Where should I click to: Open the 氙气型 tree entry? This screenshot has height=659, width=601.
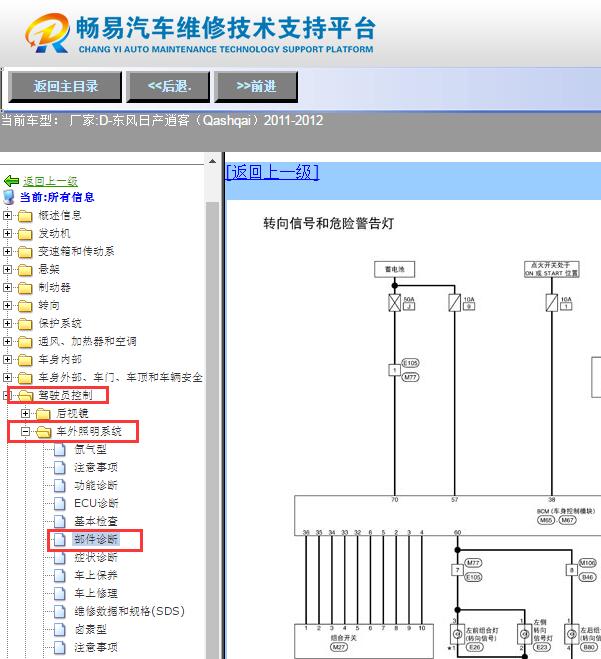90,449
